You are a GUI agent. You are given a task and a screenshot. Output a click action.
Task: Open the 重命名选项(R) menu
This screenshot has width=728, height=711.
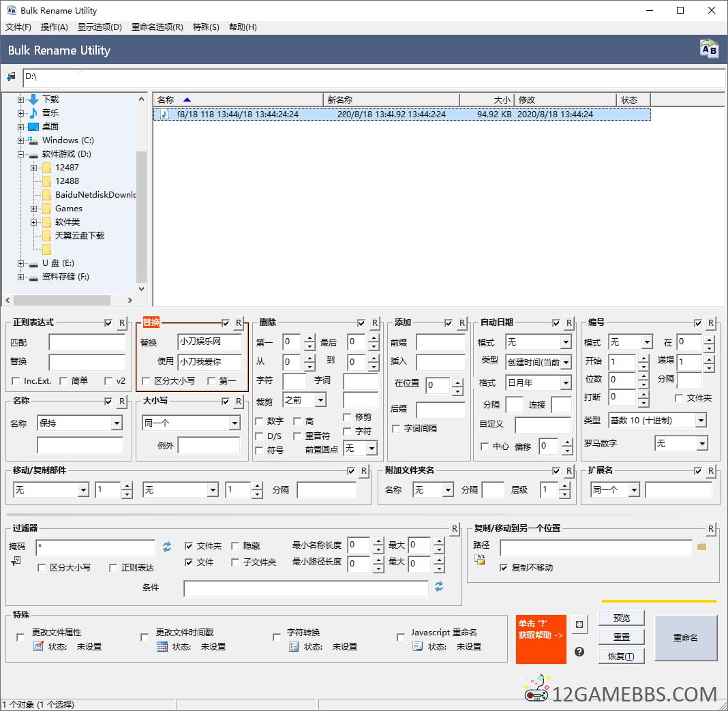tap(157, 27)
